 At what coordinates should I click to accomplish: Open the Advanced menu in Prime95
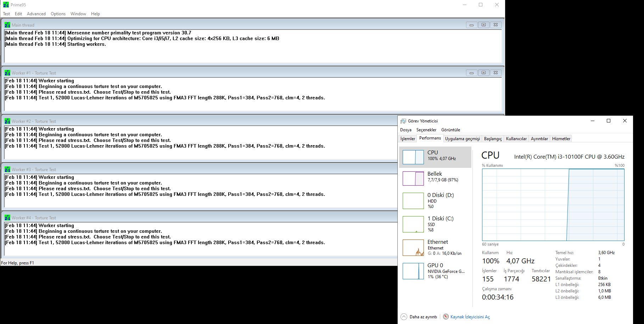(x=36, y=14)
